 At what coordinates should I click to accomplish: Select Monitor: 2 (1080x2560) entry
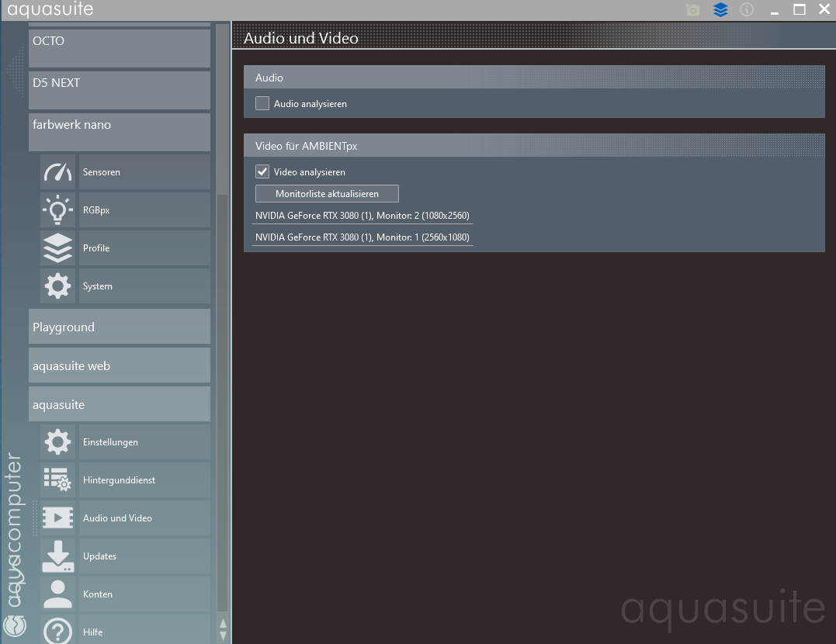[x=362, y=216]
